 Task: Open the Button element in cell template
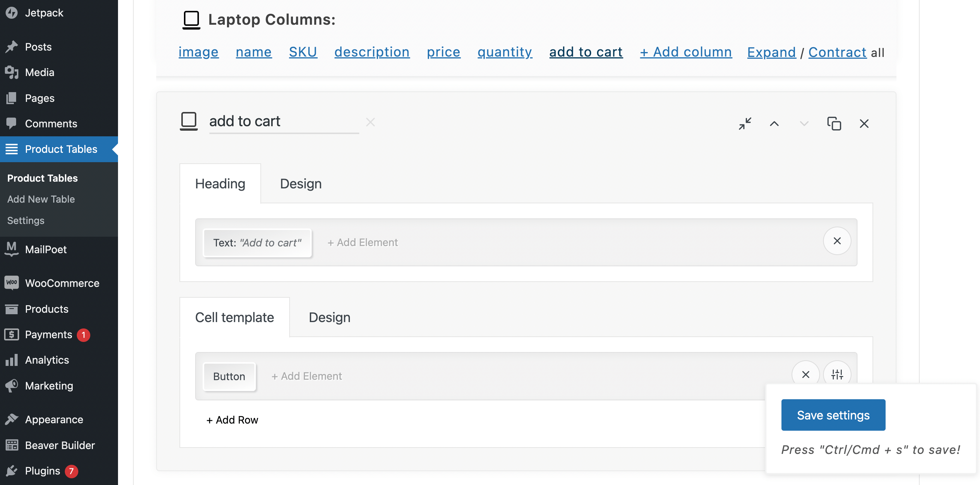coord(229,376)
